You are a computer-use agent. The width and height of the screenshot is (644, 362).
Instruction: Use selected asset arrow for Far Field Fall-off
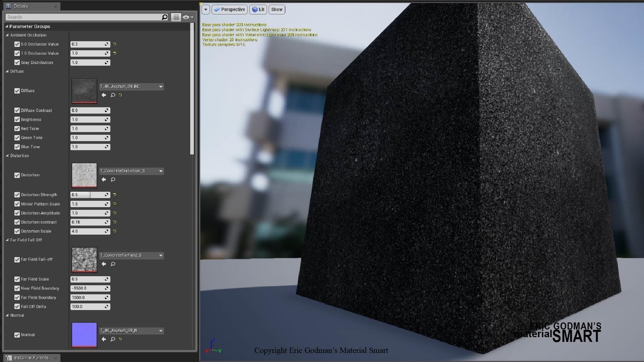(104, 264)
